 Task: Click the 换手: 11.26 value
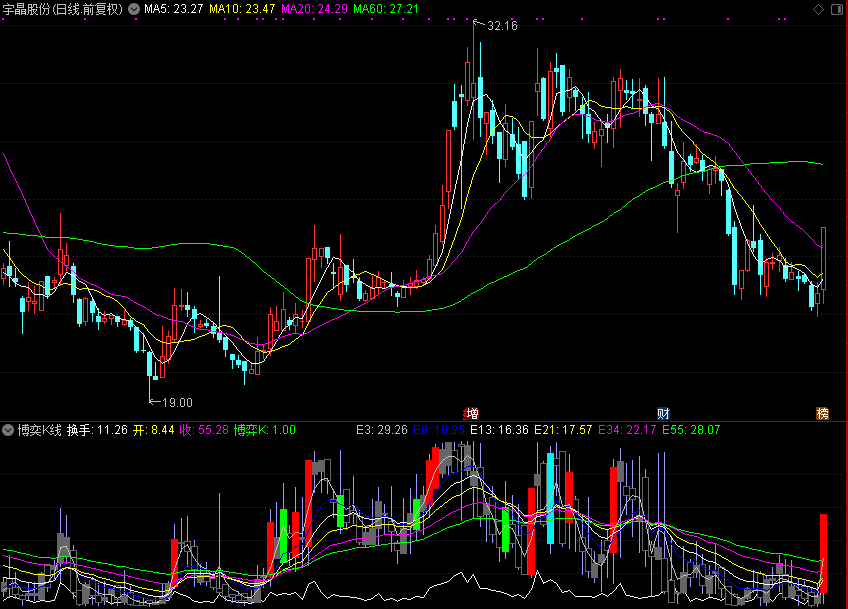pos(97,430)
